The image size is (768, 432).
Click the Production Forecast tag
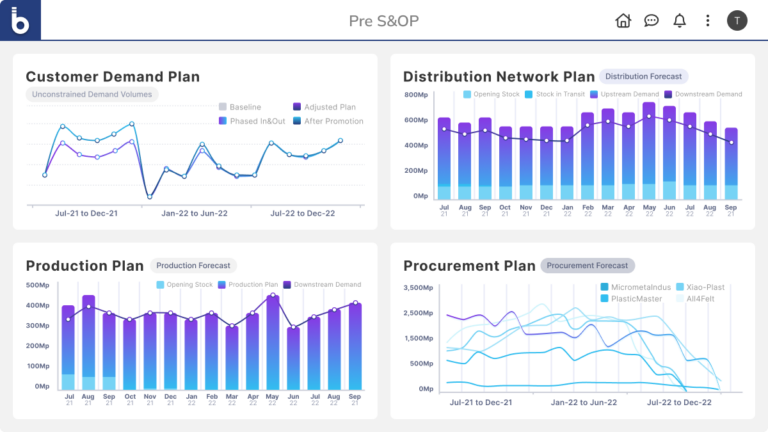click(x=194, y=266)
